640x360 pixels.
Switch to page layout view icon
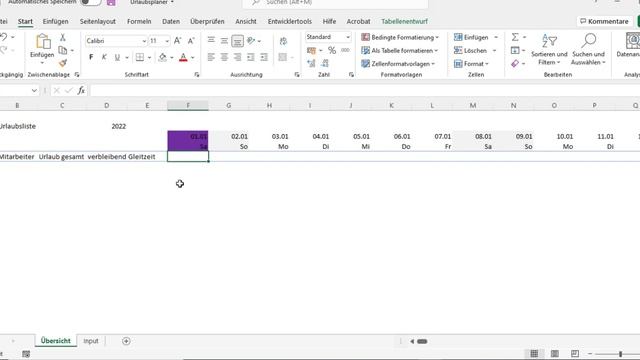click(555, 353)
